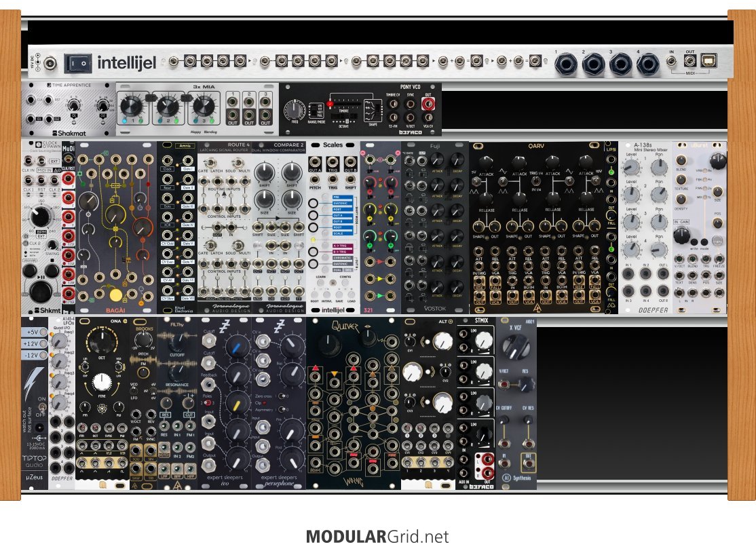Click the intellijel logo on the top row
The image size is (756, 551).
[x=127, y=62]
